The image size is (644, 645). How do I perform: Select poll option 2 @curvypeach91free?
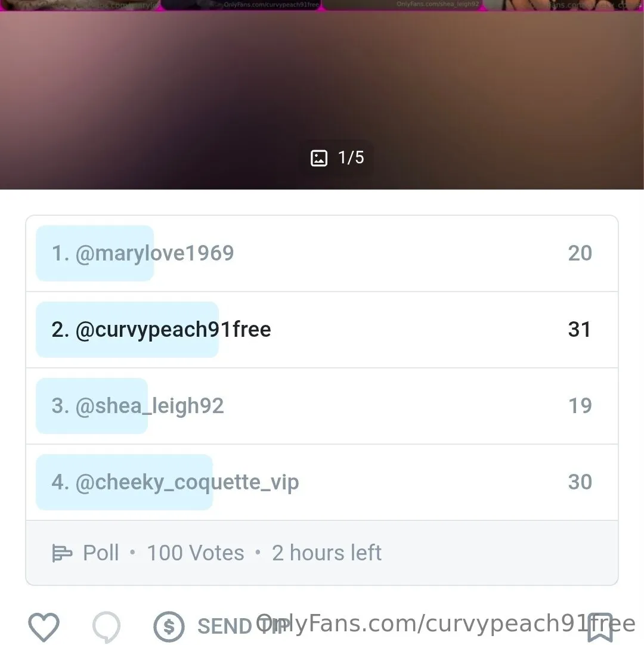[322, 330]
